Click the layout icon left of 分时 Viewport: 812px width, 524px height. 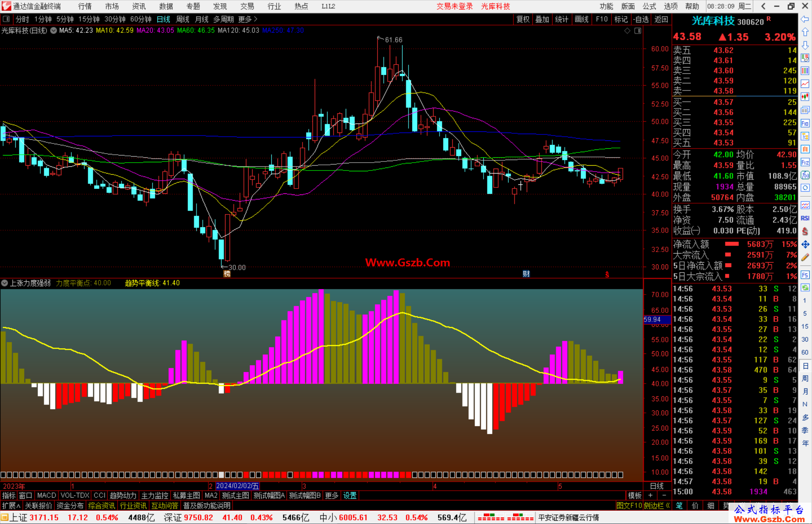6,19
